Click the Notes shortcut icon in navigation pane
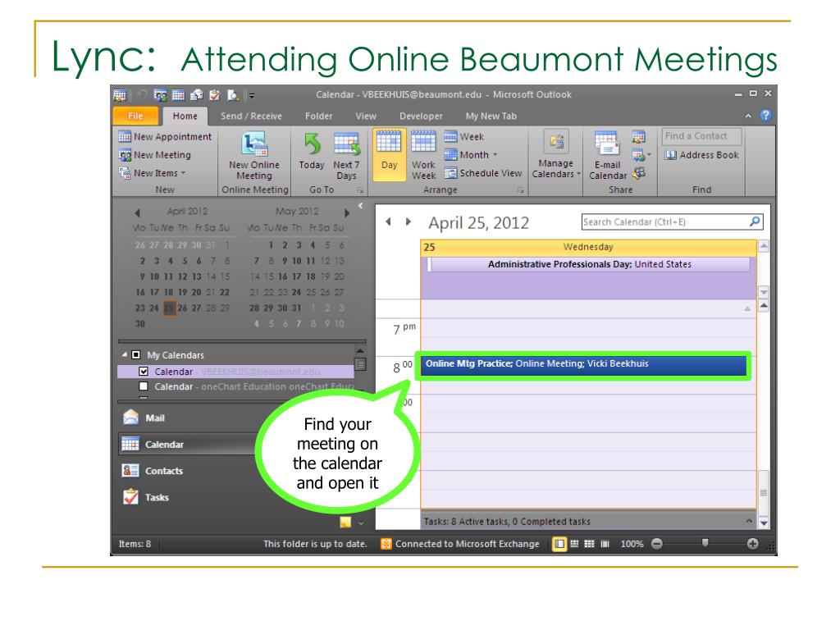Image resolution: width=840 pixels, height=630 pixels. pos(345,522)
